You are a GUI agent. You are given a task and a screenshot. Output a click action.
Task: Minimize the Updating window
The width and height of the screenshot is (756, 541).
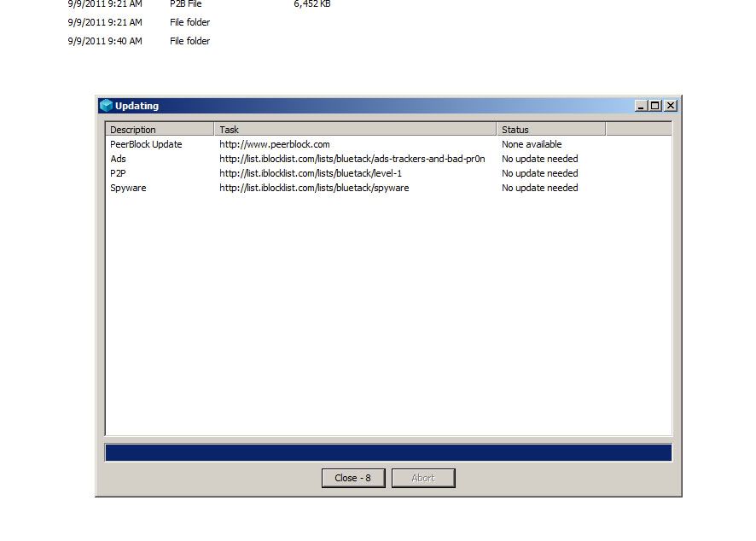[641, 106]
